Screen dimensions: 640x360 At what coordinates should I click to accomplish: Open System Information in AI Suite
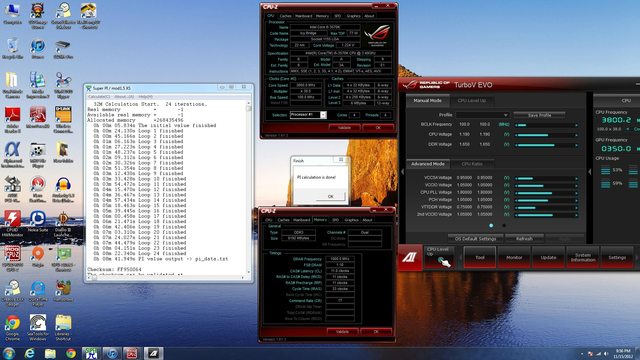[x=583, y=257]
